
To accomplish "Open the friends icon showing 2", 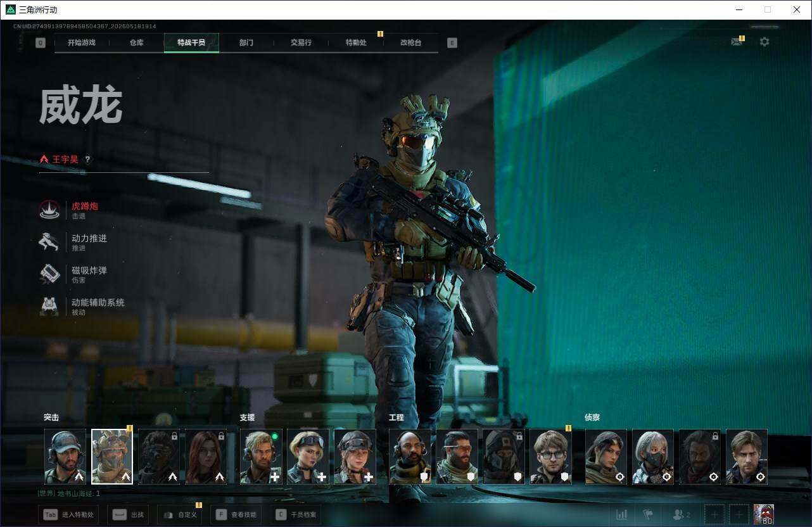I will pyautogui.click(x=681, y=515).
